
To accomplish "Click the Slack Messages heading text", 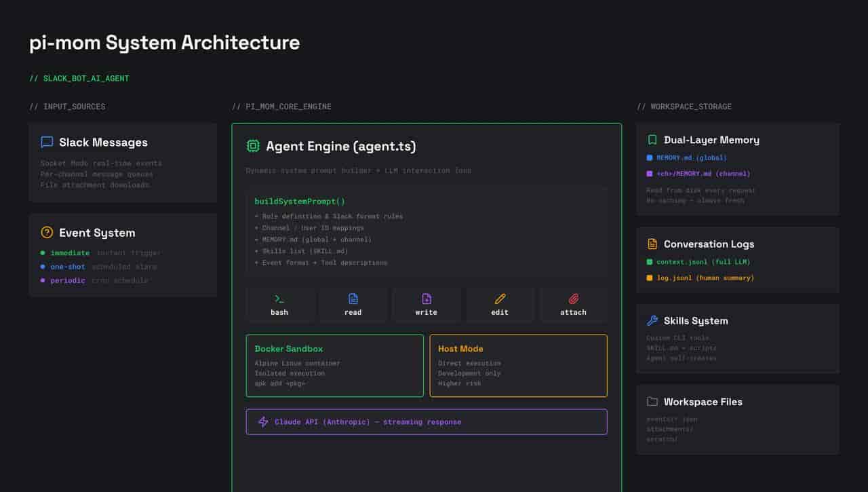I will tap(103, 143).
